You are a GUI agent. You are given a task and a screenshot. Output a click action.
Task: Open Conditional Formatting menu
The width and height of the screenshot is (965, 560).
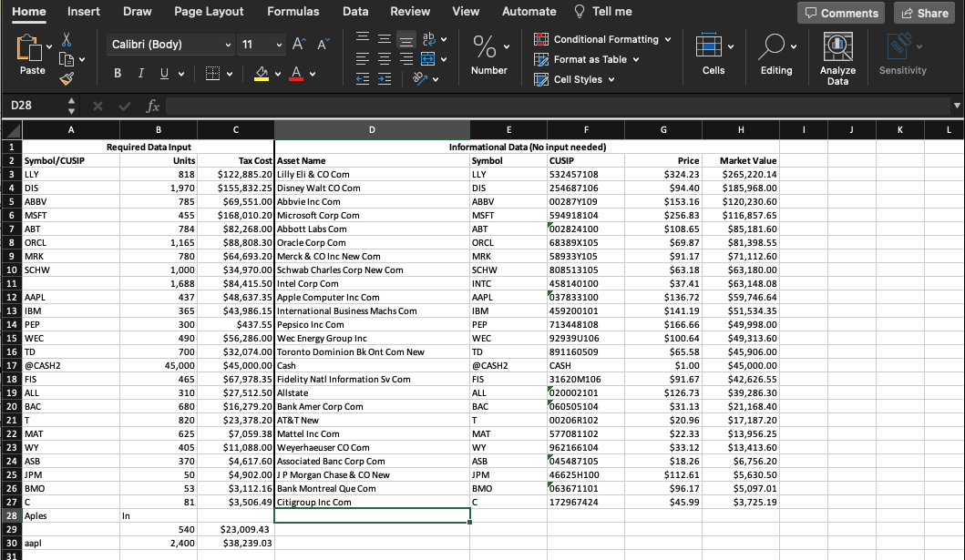[x=602, y=39]
